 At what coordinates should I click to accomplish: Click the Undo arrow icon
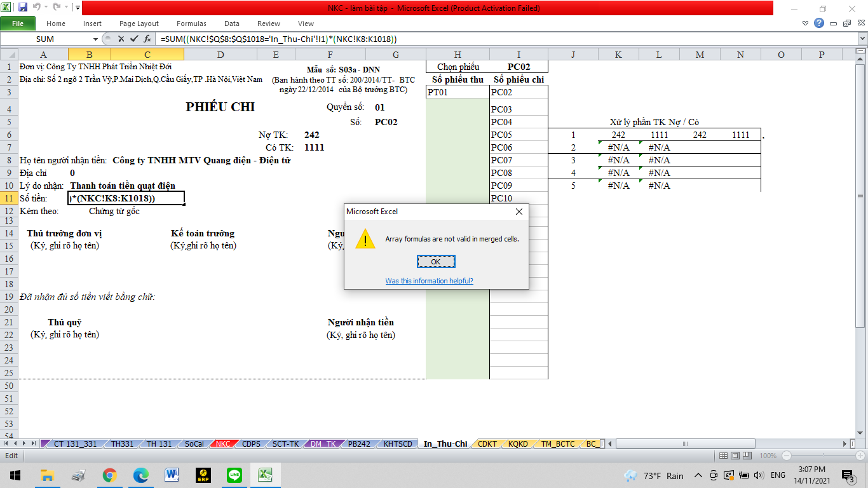[x=37, y=8]
